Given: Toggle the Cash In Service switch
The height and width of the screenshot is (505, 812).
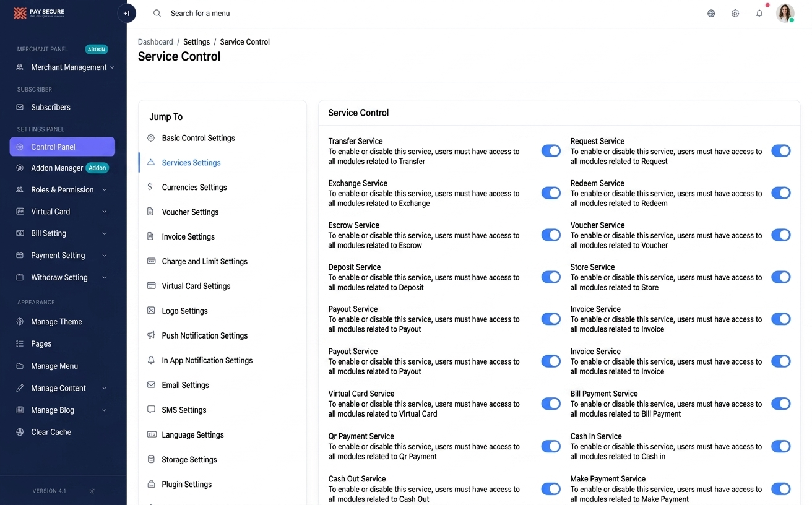Looking at the screenshot, I should (x=781, y=446).
